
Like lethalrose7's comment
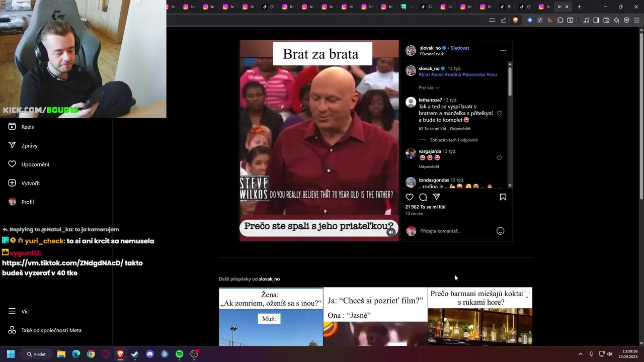pos(499,113)
